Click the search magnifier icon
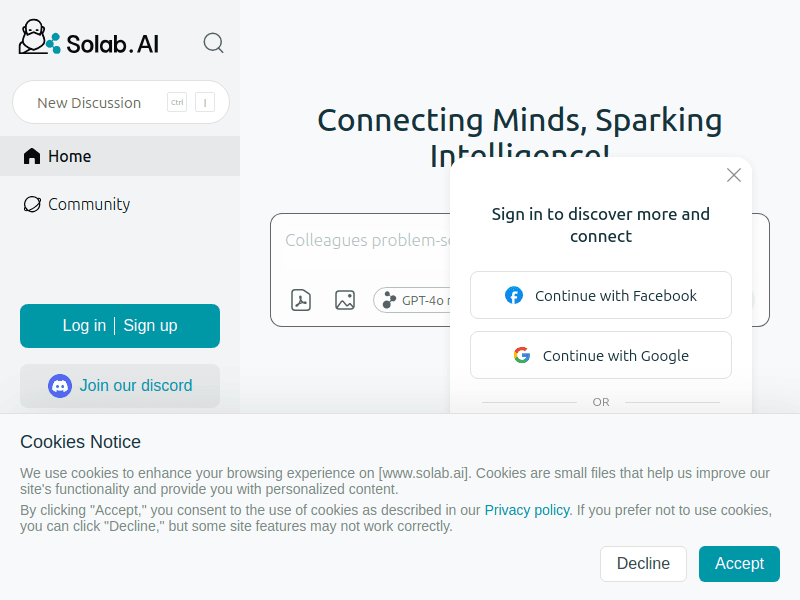Screen dimensions: 800x600 pos(213,43)
